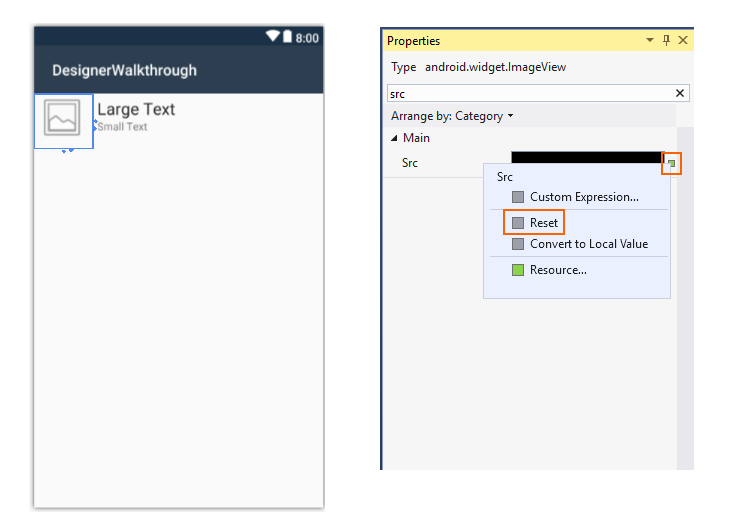Click the ImageView placeholder in the designer

(x=63, y=121)
